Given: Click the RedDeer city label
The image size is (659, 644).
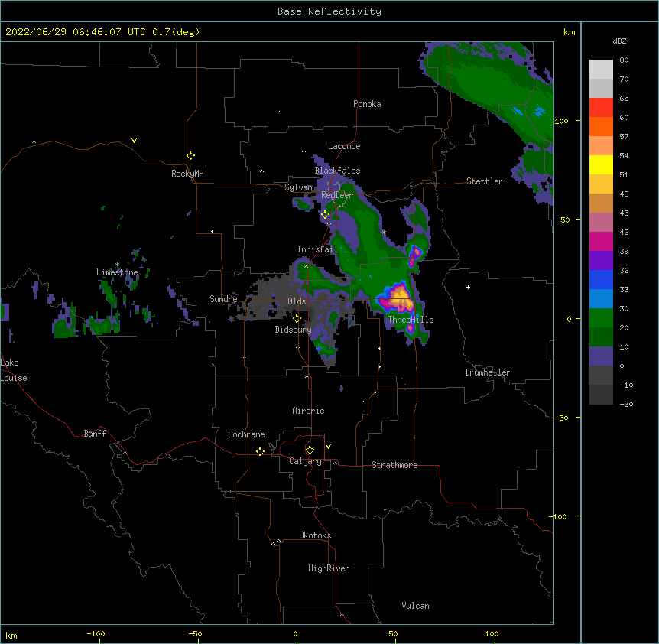Looking at the screenshot, I should [337, 195].
